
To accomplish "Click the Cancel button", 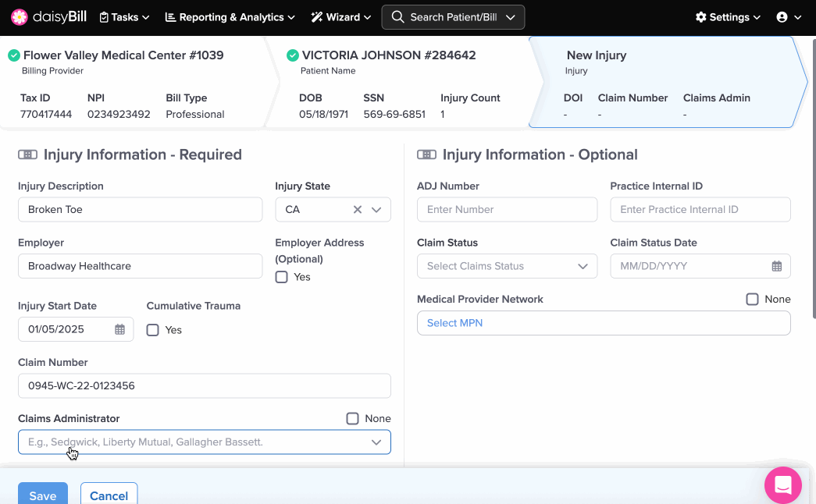I will 109,495.
